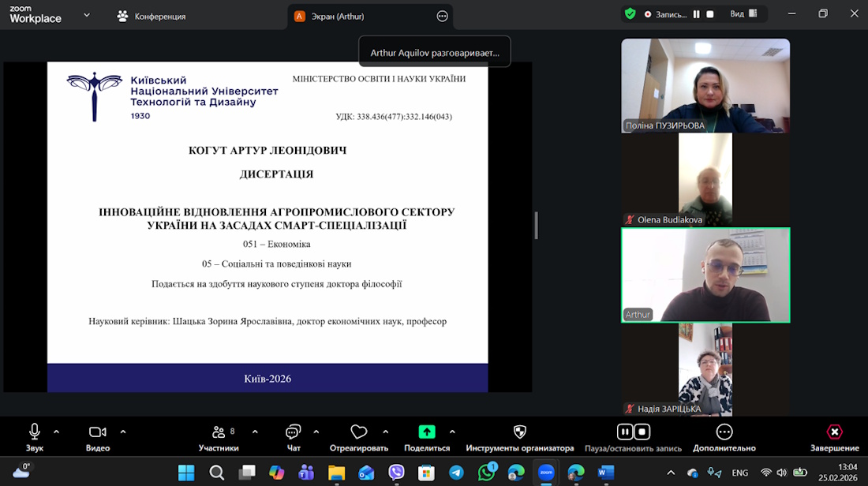The height and width of the screenshot is (486, 868).
Task: Toggle camera with the Видео button
Action: coord(98,438)
